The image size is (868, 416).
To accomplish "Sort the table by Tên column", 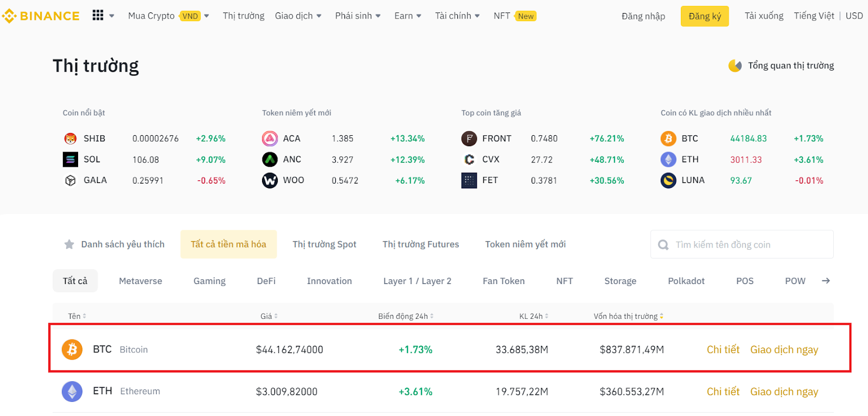I will 77,316.
